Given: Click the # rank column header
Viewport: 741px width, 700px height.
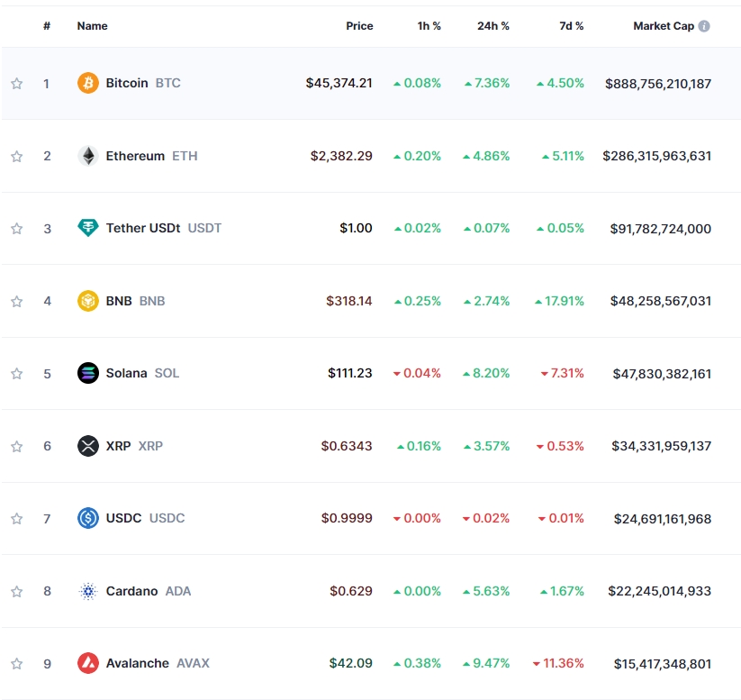Looking at the screenshot, I should (x=46, y=26).
